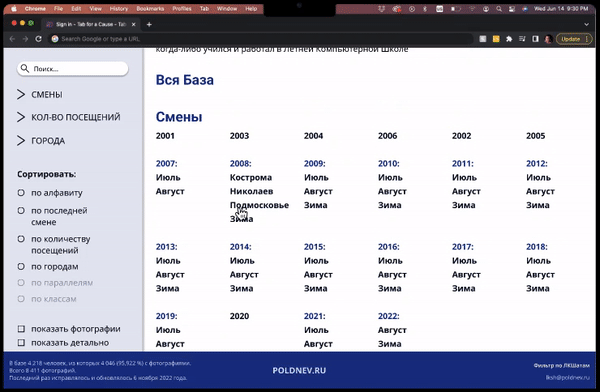Open Control Center in the menu bar
The height and width of the screenshot is (392, 600).
point(512,8)
